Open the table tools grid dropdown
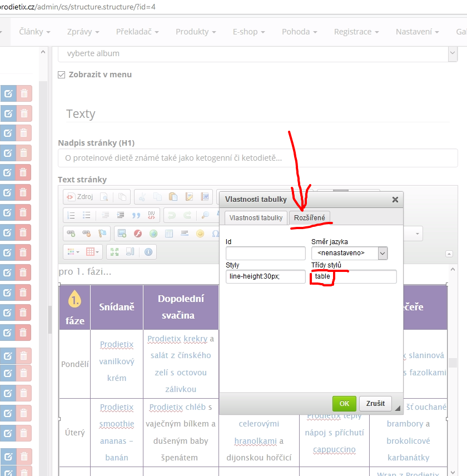Screen dimensions: 467x476 92,252
